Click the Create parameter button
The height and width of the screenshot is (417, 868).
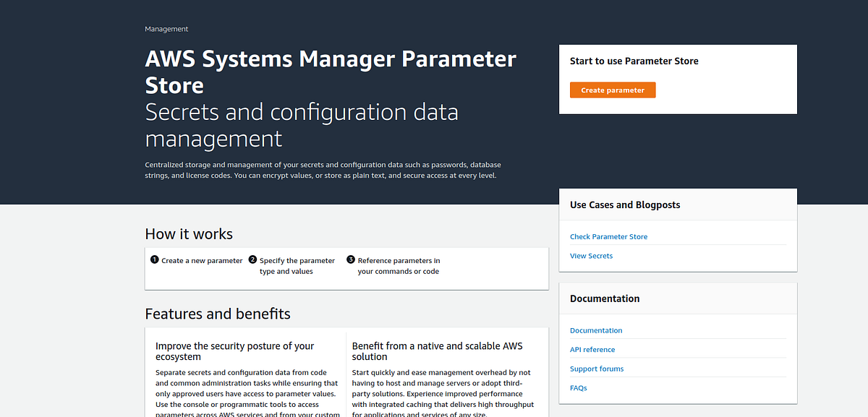612,90
